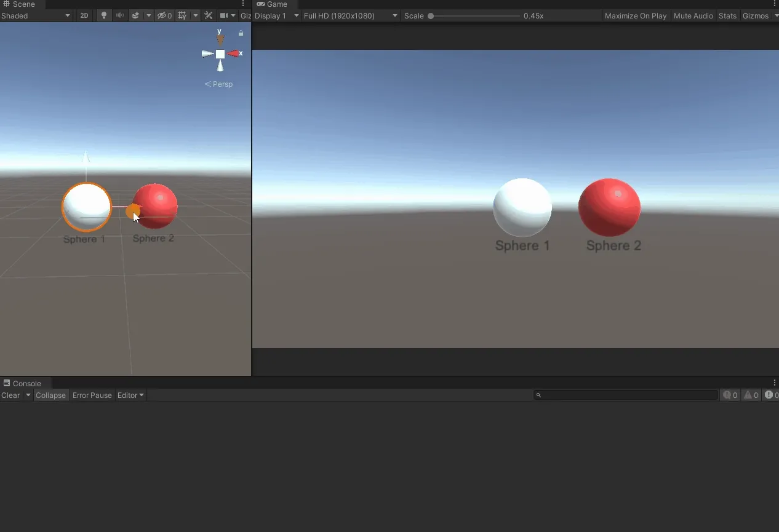Click the left white cone of gizmo
This screenshot has width=779, height=532.
[208, 54]
